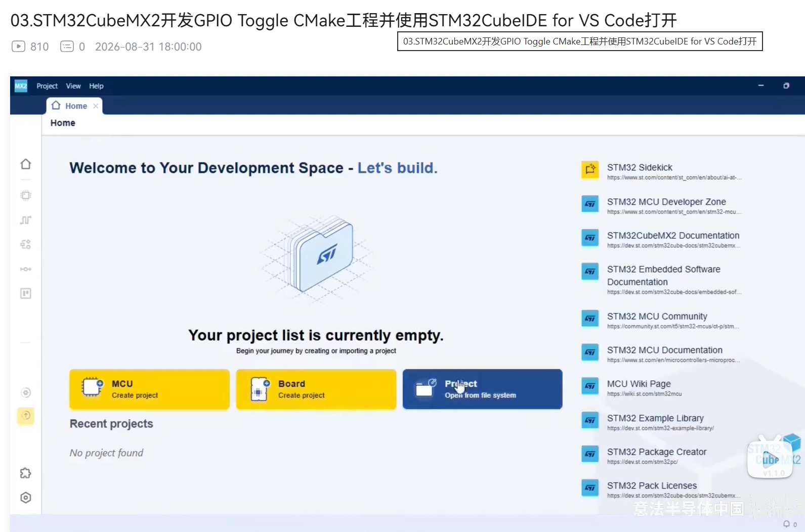Image resolution: width=805 pixels, height=532 pixels.
Task: Open the Help menu
Action: (96, 86)
